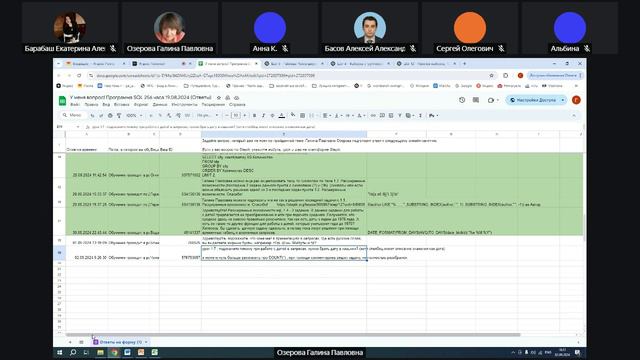Click the Google account avatar in Sheets
Screen dimensions: 640x360
[576, 100]
